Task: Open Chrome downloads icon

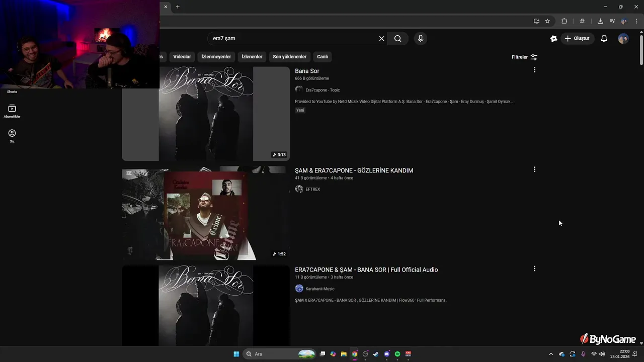Action: coord(600,21)
